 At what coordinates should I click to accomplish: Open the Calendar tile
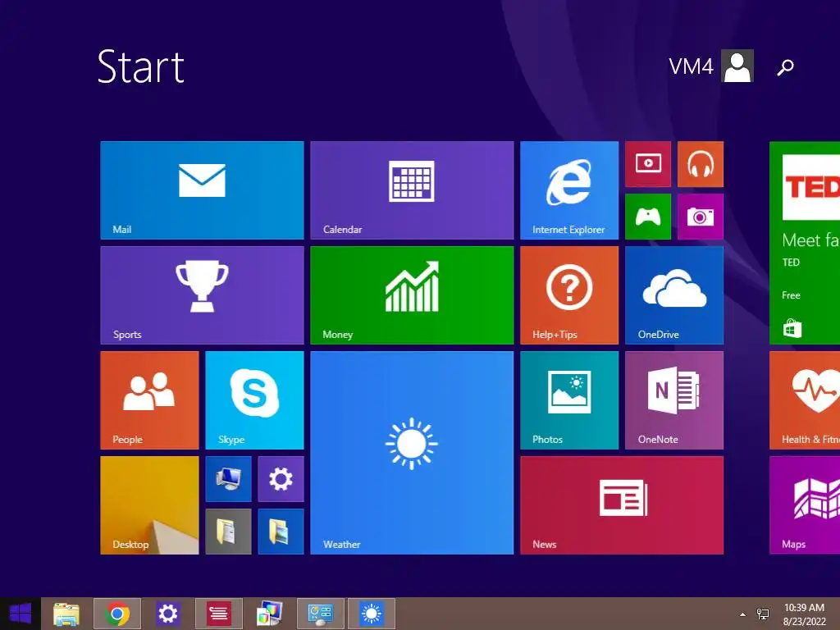pyautogui.click(x=412, y=190)
